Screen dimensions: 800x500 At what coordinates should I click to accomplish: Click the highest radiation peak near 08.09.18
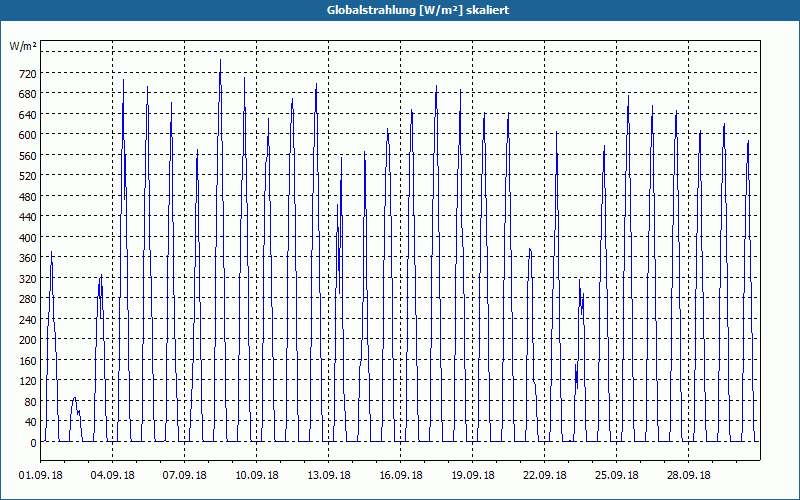(220, 61)
